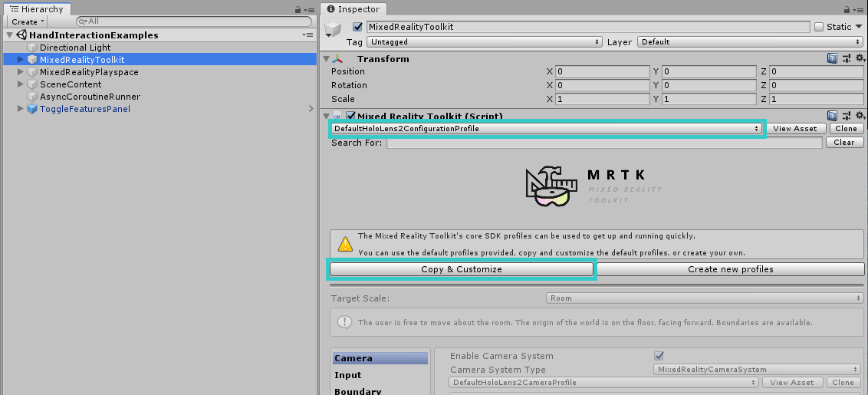Click Scale Z value field

pos(816,99)
